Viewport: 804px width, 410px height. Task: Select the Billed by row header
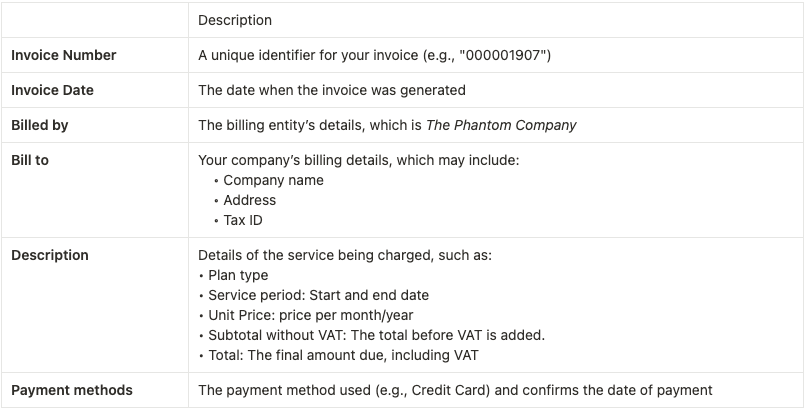pos(39,126)
